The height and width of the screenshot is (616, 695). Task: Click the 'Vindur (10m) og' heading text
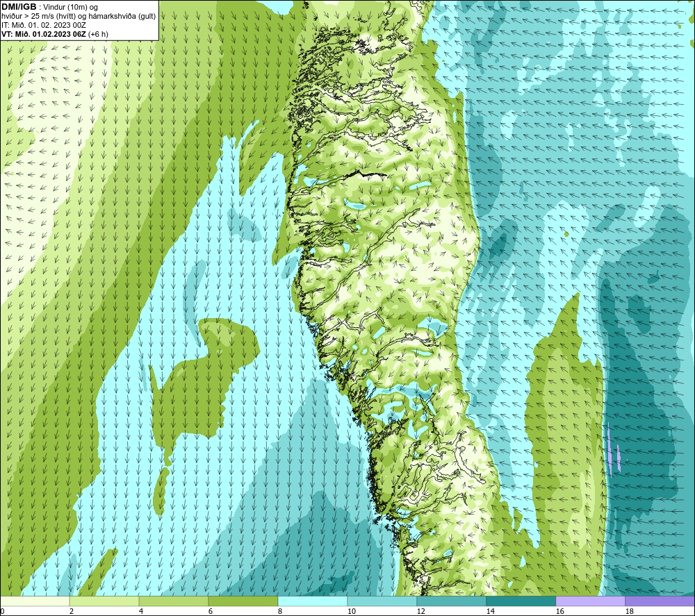pos(71,8)
